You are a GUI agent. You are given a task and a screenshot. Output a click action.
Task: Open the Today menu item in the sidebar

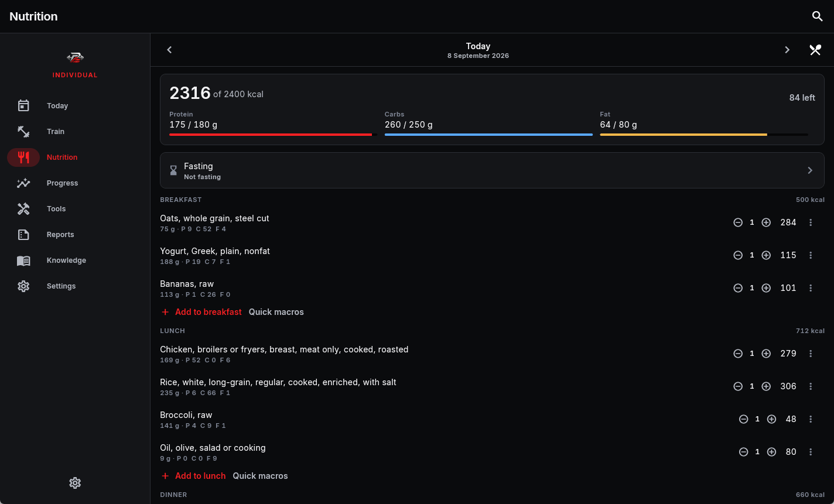[x=75, y=106]
